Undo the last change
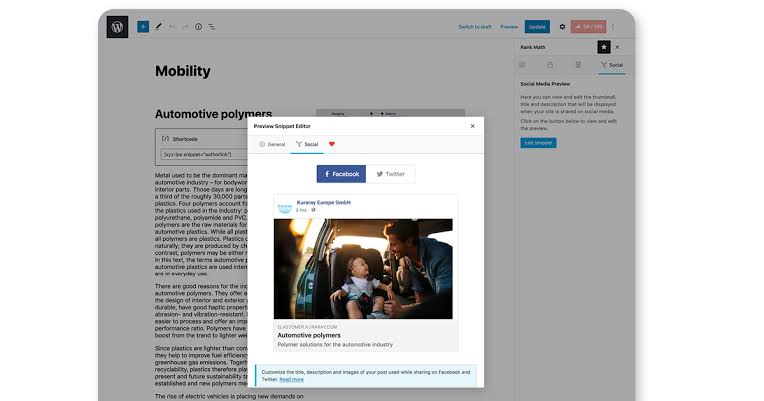The image size is (764, 401). 172,27
